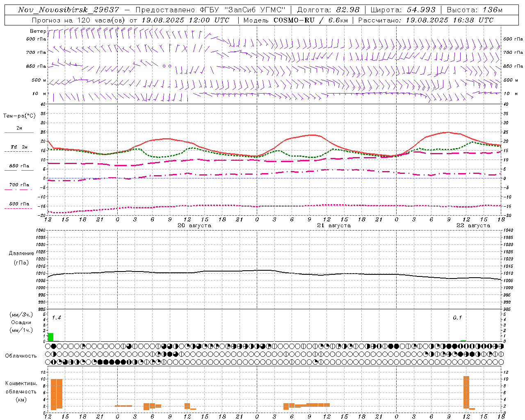The height and width of the screenshot is (420, 525).
Task: Select the Облачность cloud cover label
Action: pos(21,356)
